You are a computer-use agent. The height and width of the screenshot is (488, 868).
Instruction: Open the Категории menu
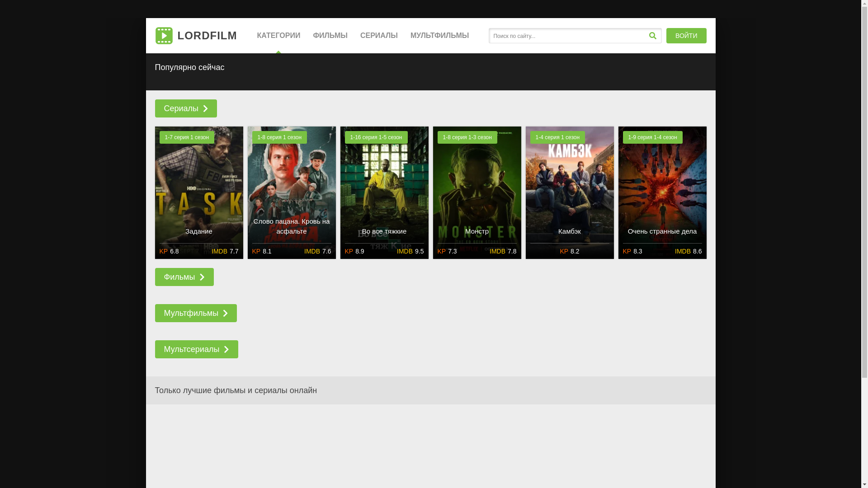(x=278, y=36)
